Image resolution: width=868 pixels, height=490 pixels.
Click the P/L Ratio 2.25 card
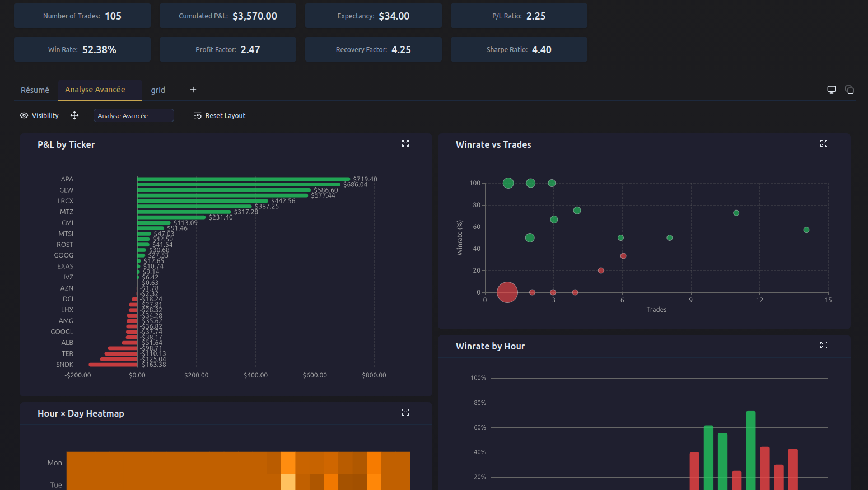(x=519, y=16)
